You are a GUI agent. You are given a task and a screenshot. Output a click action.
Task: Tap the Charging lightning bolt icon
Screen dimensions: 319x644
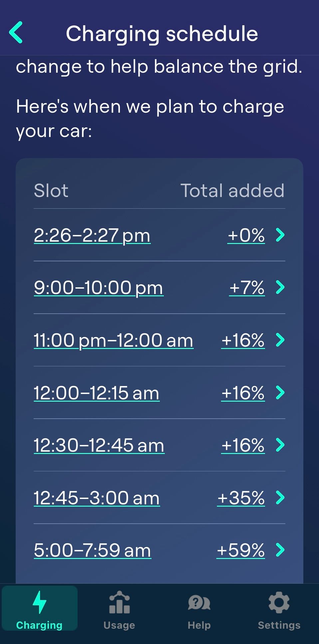pyautogui.click(x=39, y=602)
